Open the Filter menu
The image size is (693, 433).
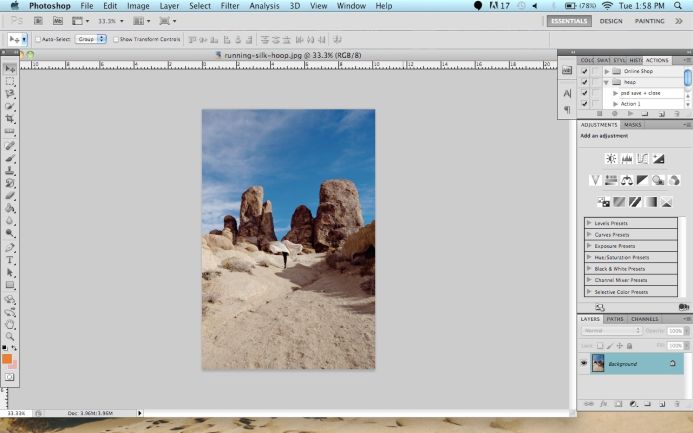point(230,6)
